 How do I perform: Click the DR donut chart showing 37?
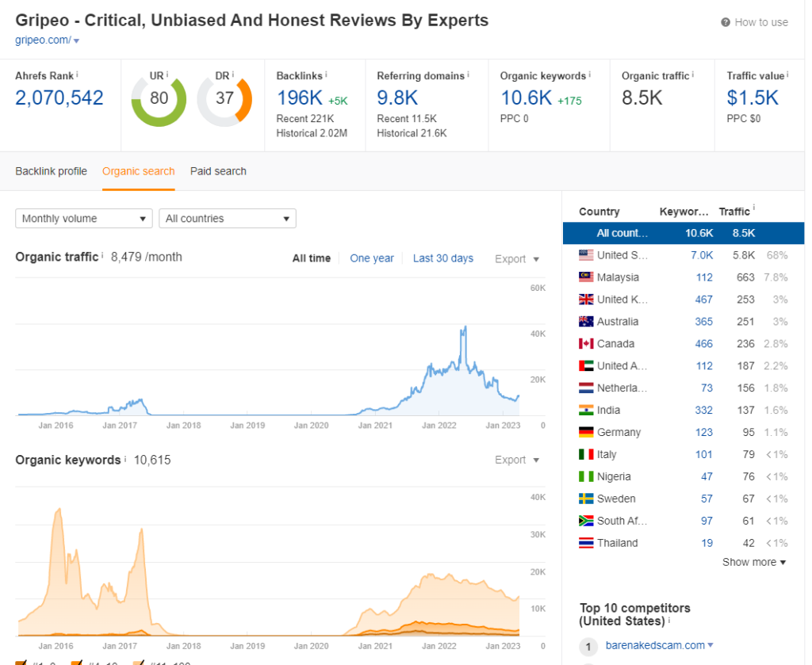(x=224, y=99)
